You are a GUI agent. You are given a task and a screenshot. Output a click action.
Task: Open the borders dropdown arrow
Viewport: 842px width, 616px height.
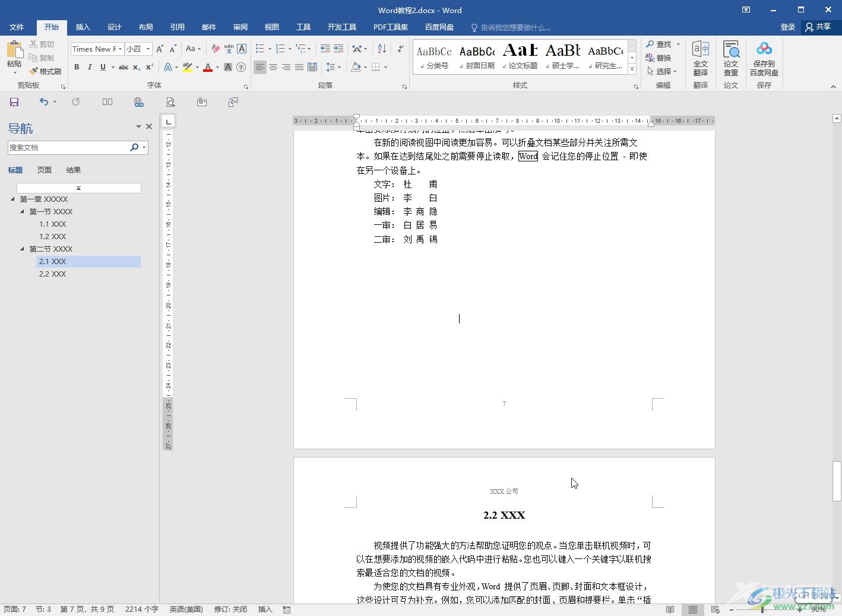(386, 67)
